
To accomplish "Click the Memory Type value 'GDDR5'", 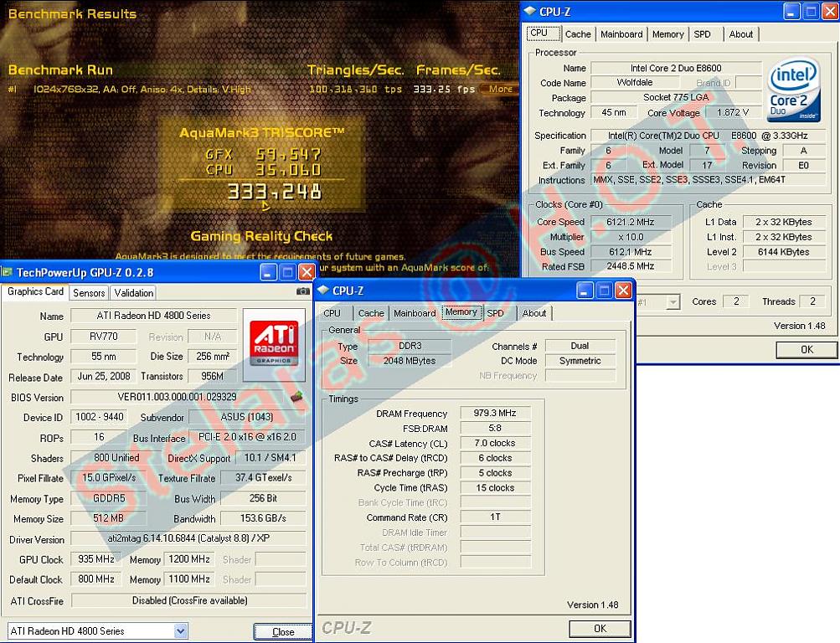I will [109, 499].
